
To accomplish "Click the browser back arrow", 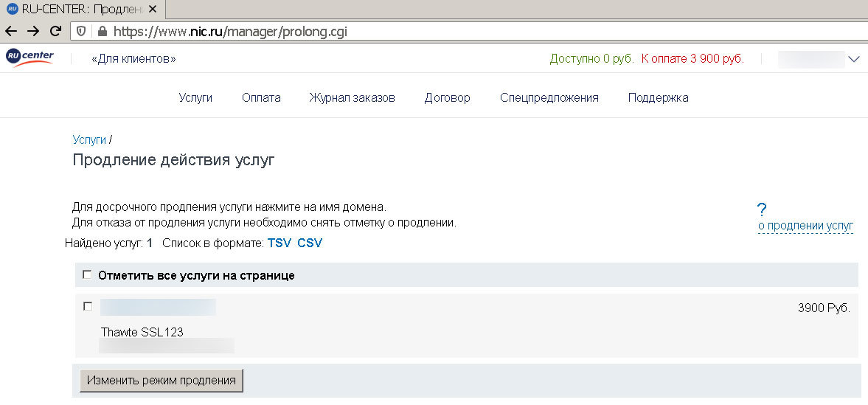I will (x=11, y=31).
